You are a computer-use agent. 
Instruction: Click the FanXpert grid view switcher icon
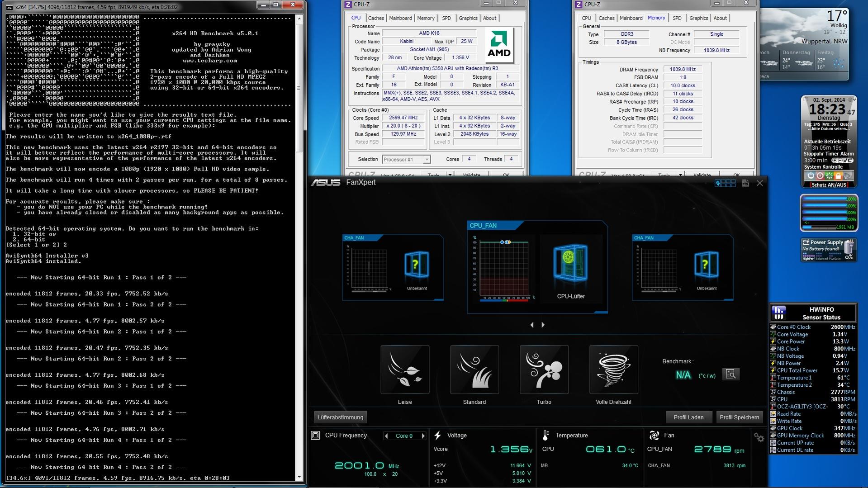point(725,183)
